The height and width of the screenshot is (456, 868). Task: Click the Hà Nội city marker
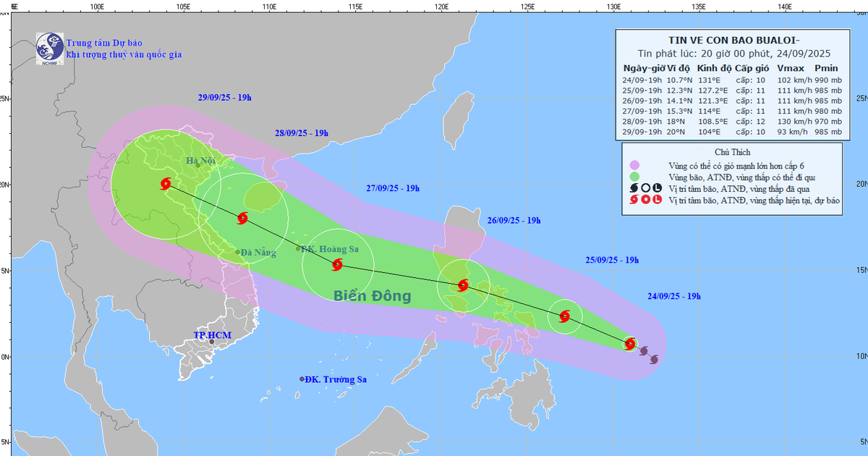[198, 165]
